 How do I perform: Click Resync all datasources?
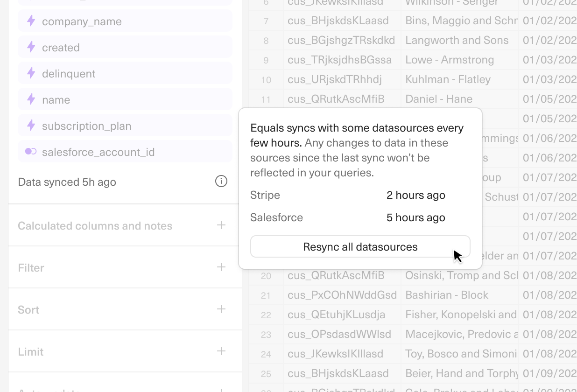pyautogui.click(x=360, y=247)
